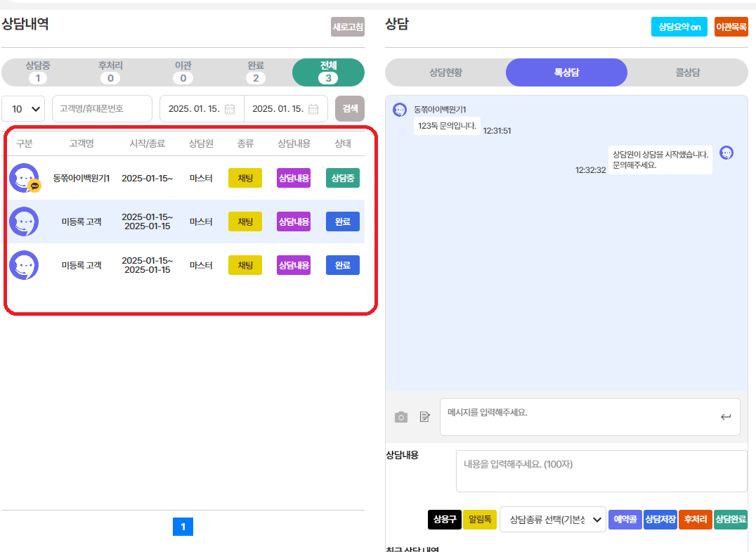Click the memo note icon beside message box
The width and height of the screenshot is (756, 552).
click(424, 417)
